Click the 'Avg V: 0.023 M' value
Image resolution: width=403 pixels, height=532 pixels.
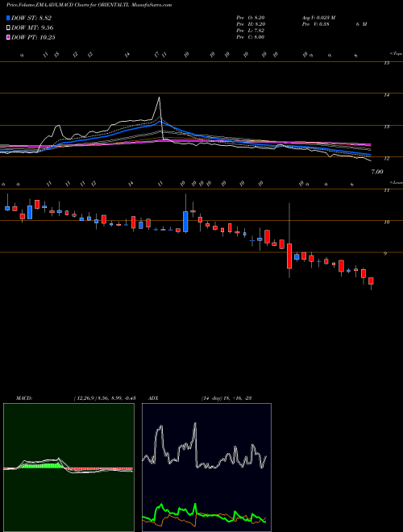(x=318, y=18)
